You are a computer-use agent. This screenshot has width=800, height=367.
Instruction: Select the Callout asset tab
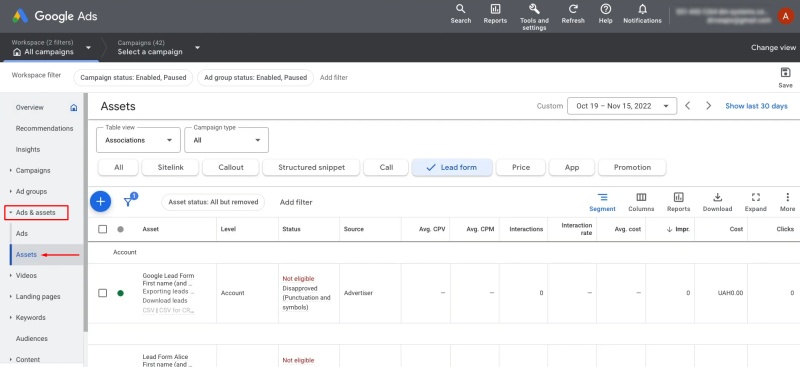231,167
